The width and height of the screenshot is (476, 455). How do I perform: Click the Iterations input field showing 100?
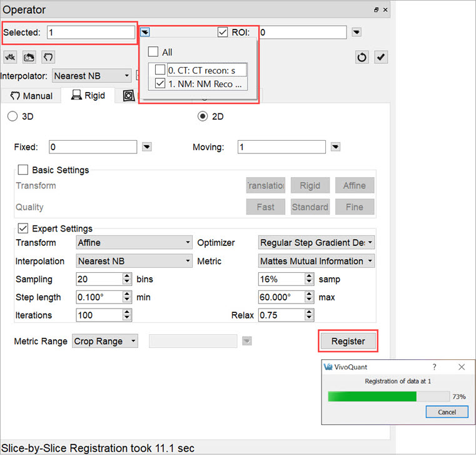click(x=98, y=315)
